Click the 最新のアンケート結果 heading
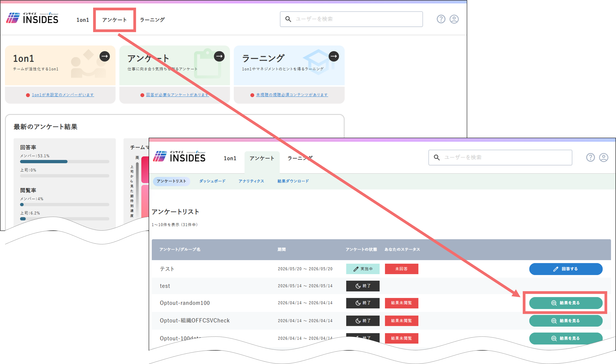Image resolution: width=616 pixels, height=364 pixels. [x=45, y=127]
